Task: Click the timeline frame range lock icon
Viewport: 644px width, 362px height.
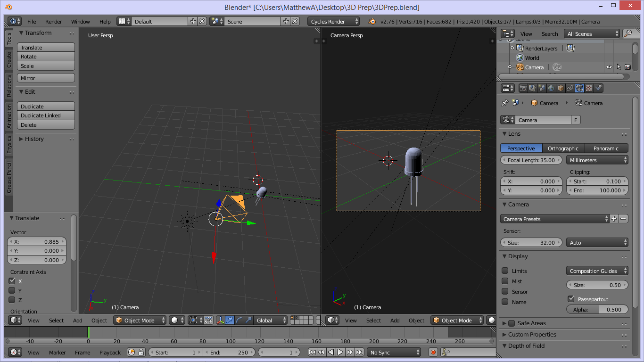Action: [x=140, y=352]
